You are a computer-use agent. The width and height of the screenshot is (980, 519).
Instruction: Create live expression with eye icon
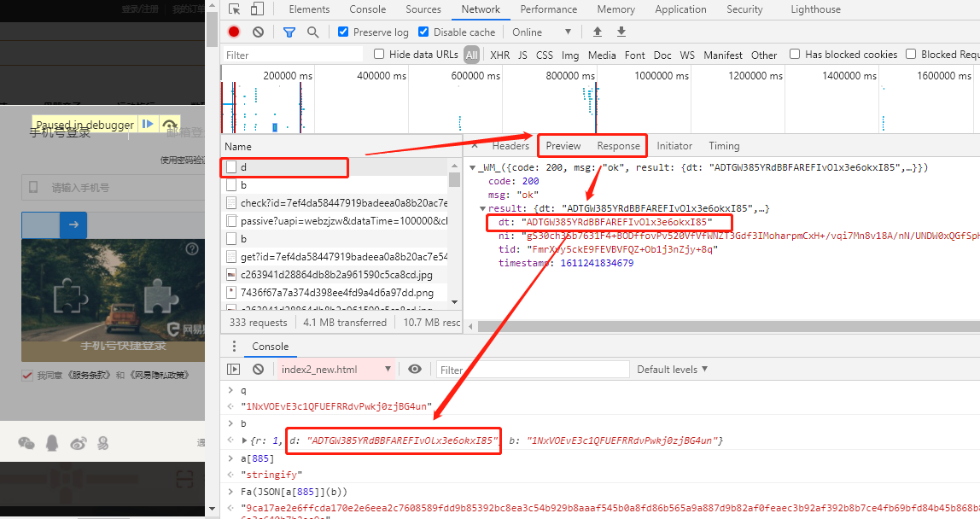pyautogui.click(x=414, y=370)
